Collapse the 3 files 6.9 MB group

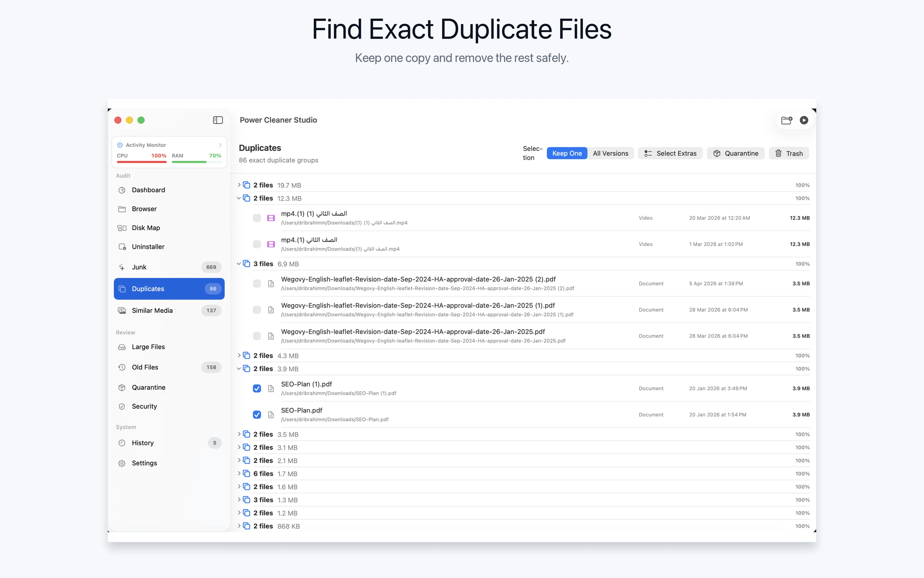pyautogui.click(x=239, y=264)
